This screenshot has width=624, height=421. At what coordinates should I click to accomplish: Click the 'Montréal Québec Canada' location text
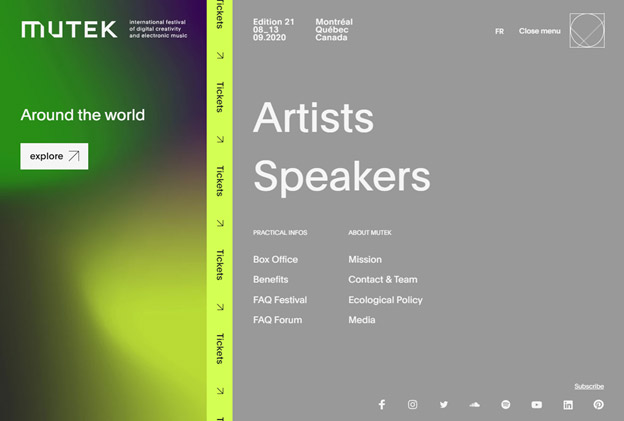pos(334,30)
